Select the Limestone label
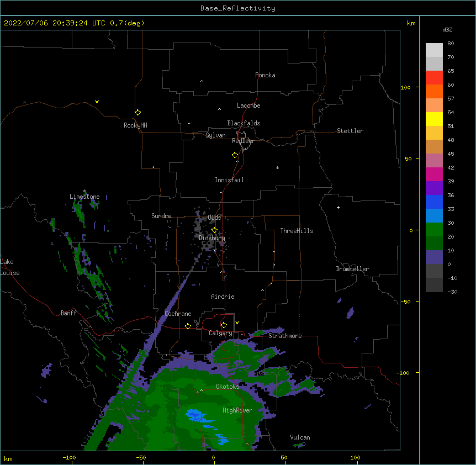The image size is (476, 465). tap(84, 197)
